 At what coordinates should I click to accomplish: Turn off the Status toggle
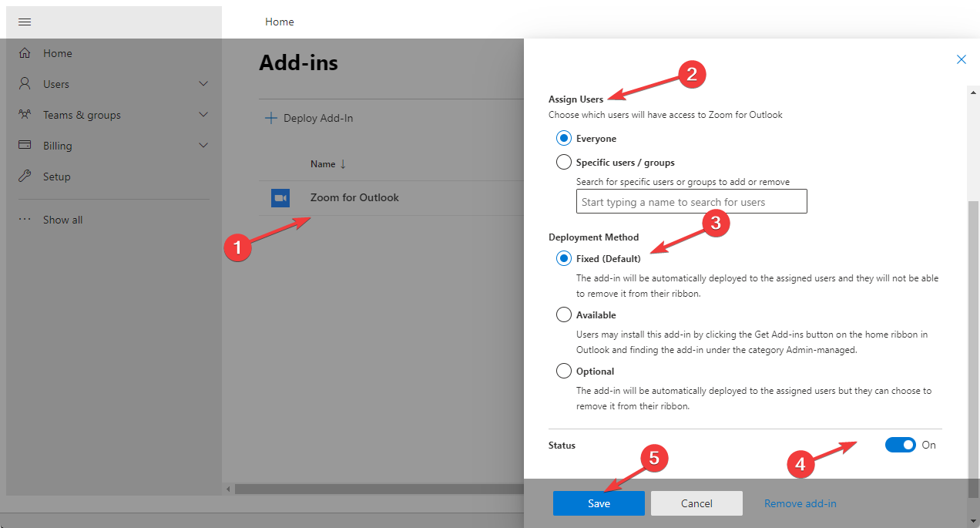tap(900, 445)
